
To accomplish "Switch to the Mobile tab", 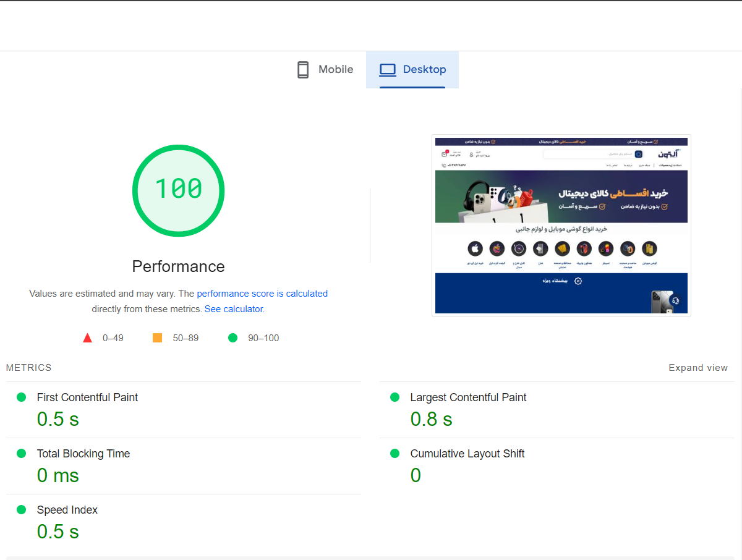I will tap(325, 70).
